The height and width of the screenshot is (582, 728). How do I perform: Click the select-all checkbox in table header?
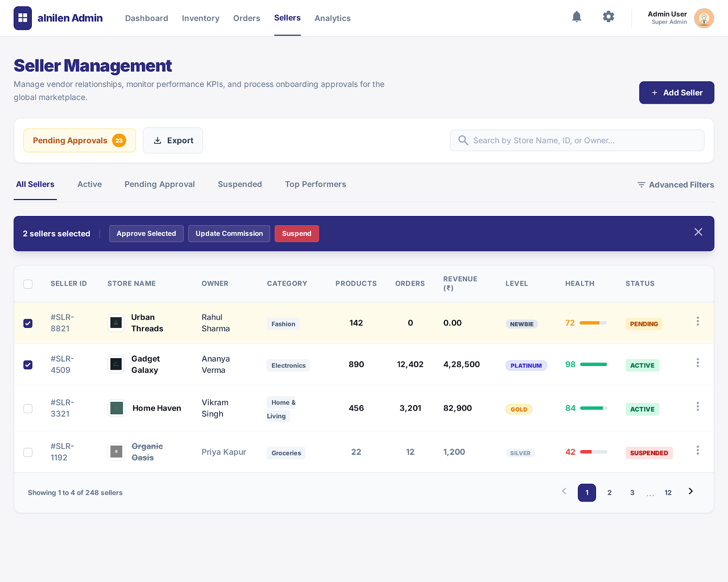[x=28, y=284]
